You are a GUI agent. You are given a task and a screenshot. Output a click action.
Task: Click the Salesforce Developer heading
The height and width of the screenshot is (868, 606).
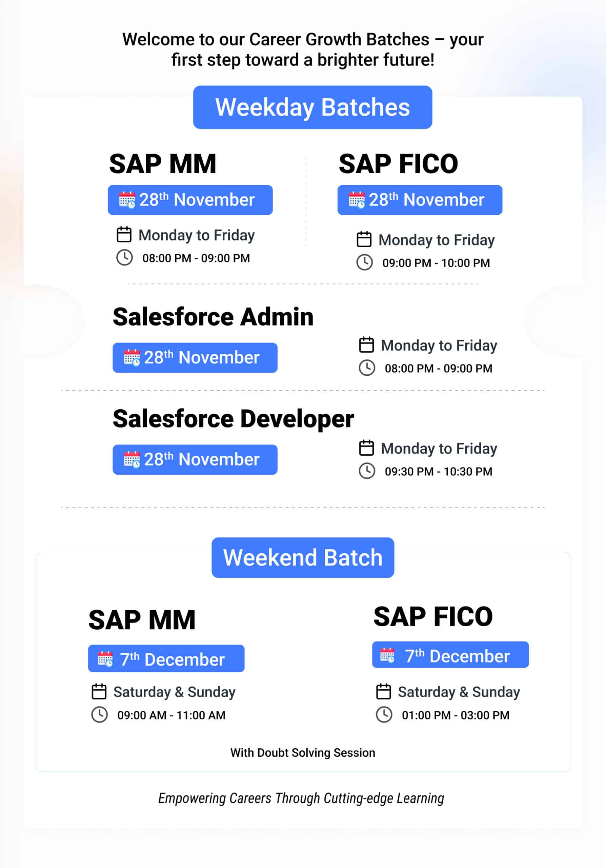tap(233, 419)
